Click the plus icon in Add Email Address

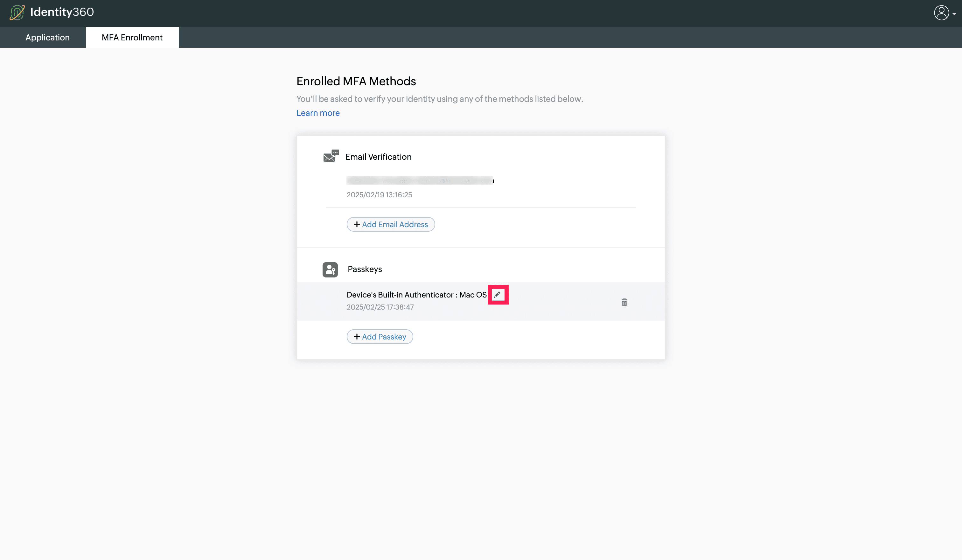tap(357, 224)
